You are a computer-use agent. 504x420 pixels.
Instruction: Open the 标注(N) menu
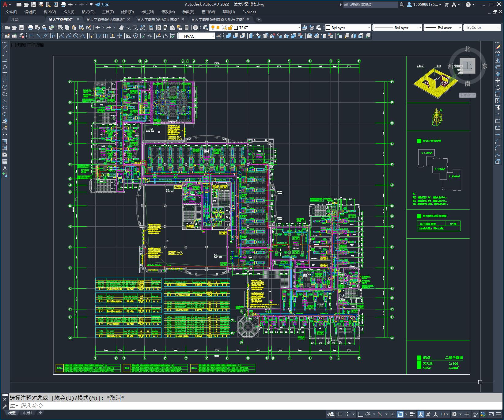[147, 12]
